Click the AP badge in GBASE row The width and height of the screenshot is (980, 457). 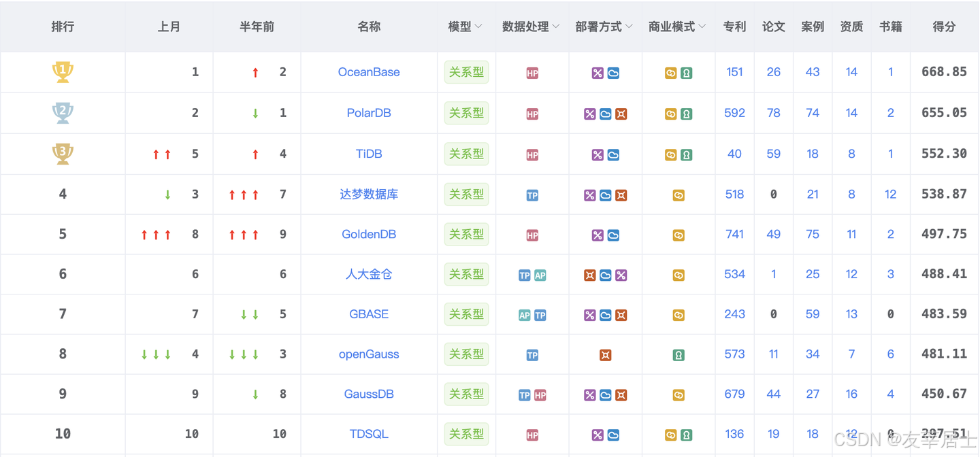click(x=525, y=316)
